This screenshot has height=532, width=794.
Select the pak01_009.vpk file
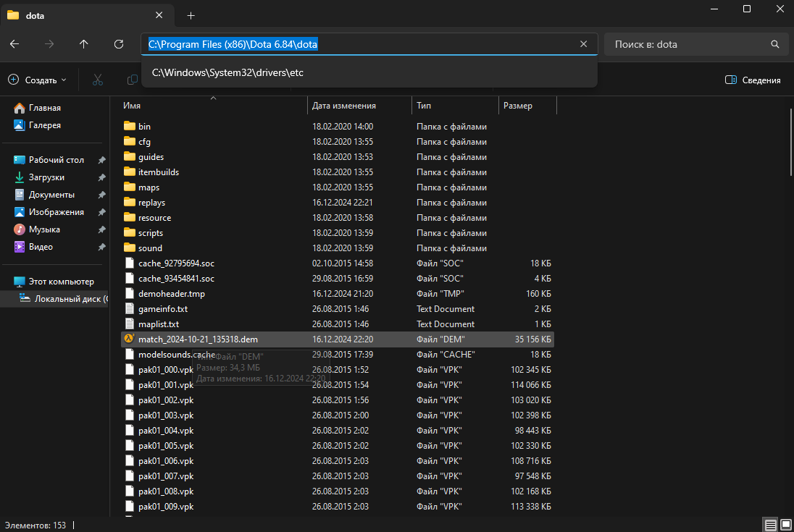pos(166,506)
